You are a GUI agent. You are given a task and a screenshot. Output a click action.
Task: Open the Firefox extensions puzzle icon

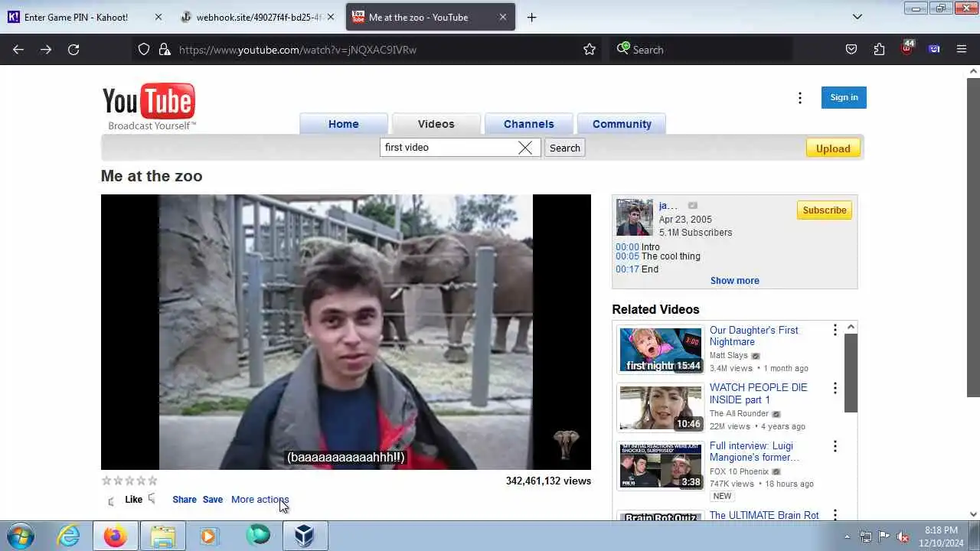[879, 50]
